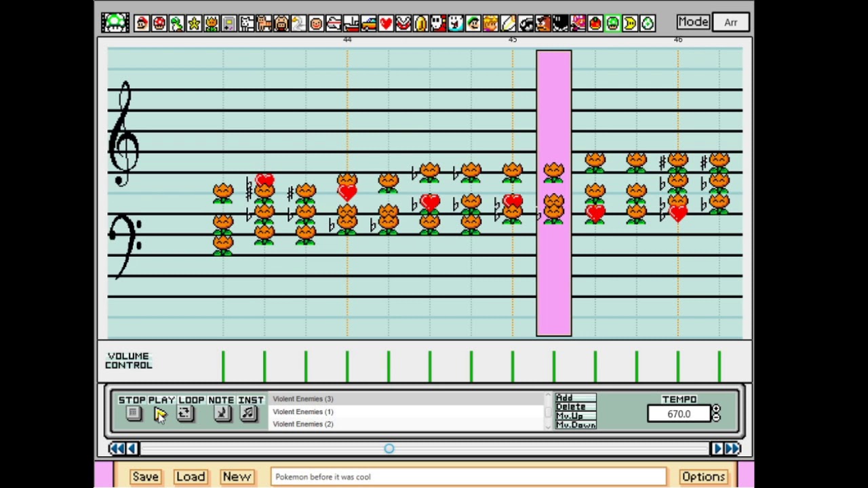
Task: Select the Baby Face instrument icon
Action: (x=316, y=23)
